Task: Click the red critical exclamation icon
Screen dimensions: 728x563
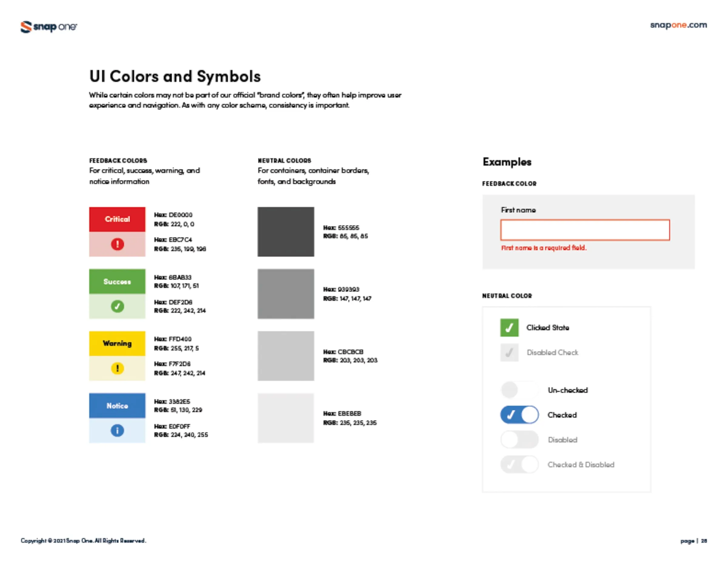Action: [x=117, y=244]
